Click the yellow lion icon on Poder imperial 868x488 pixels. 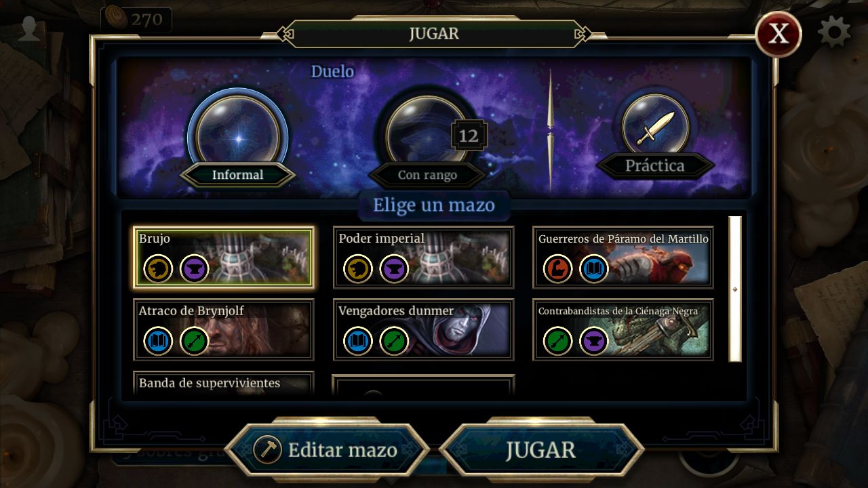pos(358,269)
